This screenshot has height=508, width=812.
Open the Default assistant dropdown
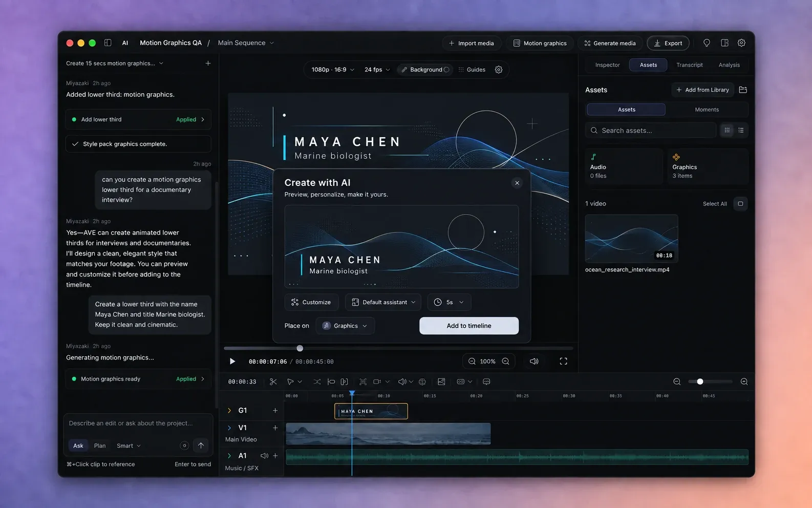point(383,302)
